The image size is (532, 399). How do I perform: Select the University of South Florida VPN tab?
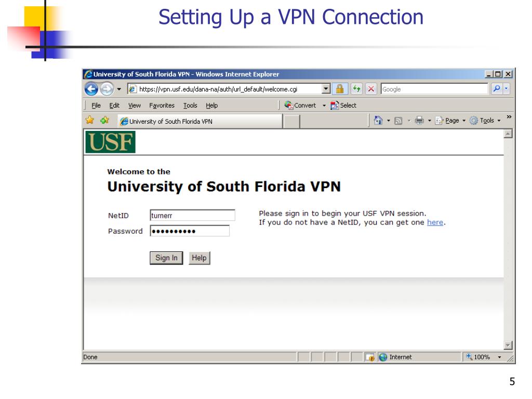(200, 122)
